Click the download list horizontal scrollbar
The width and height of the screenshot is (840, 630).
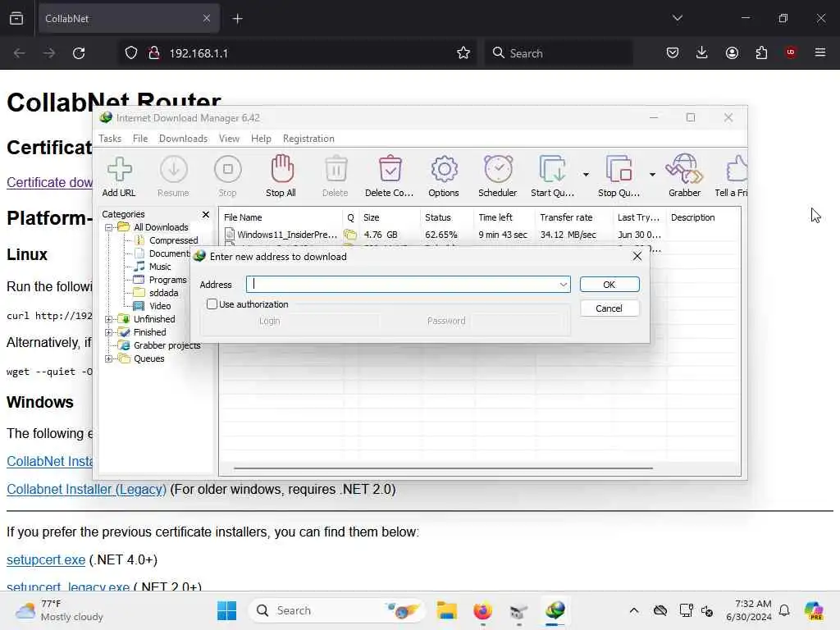(x=443, y=468)
